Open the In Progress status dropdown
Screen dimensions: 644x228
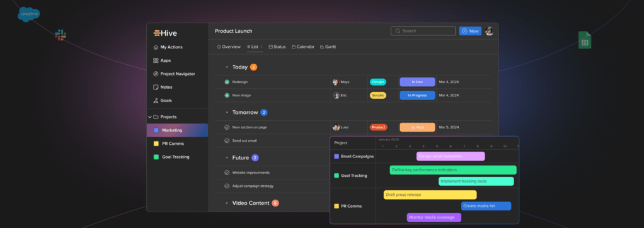417,95
